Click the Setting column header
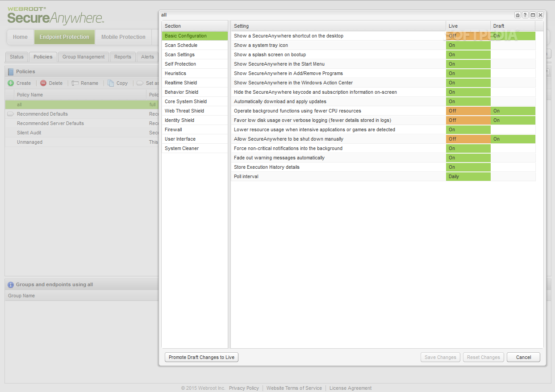The image size is (555, 392). coord(338,26)
